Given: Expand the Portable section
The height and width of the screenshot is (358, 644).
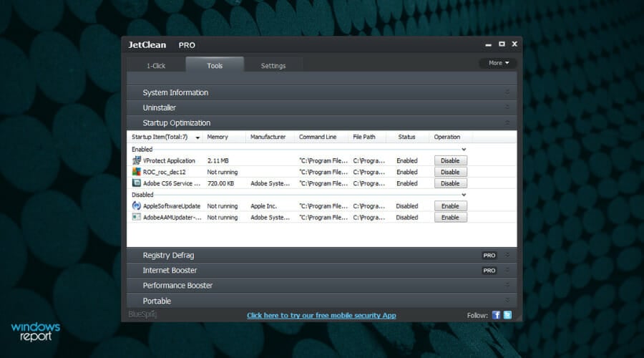Looking at the screenshot, I should (x=321, y=301).
